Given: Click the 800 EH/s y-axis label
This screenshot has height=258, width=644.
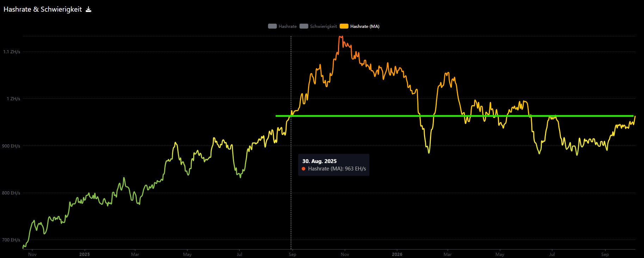Looking at the screenshot, I should point(11,193).
